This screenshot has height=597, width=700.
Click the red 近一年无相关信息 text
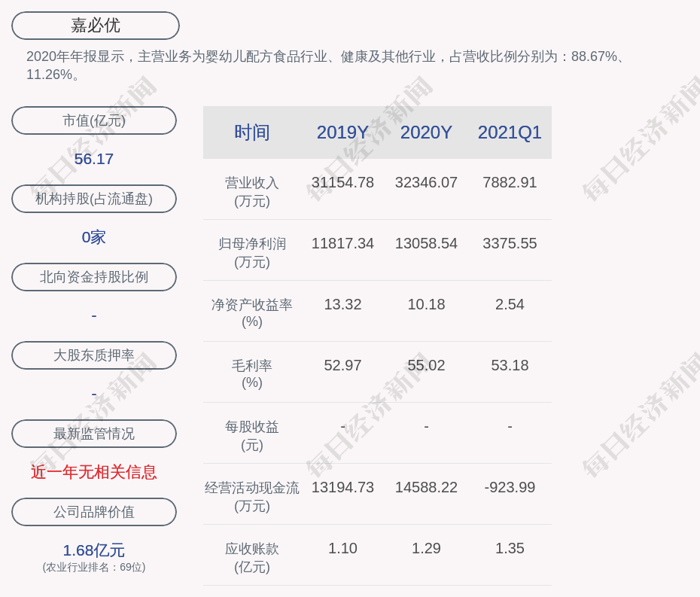[x=94, y=472]
